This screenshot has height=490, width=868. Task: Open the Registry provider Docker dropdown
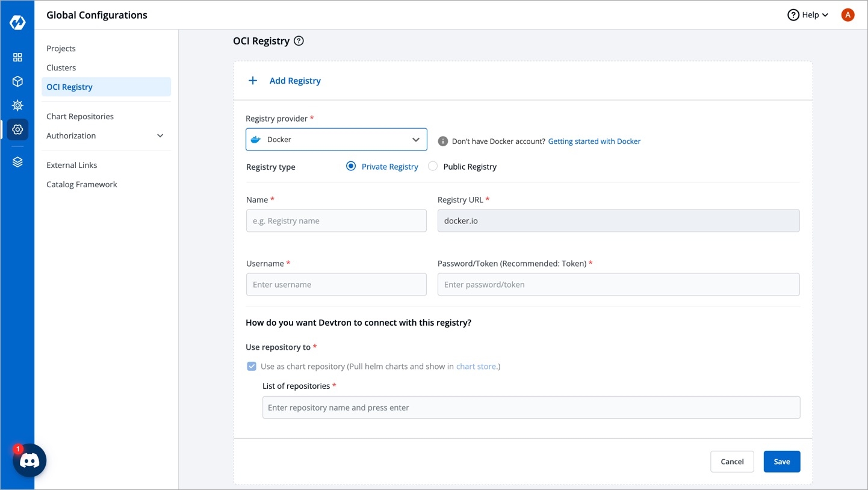[x=336, y=139]
